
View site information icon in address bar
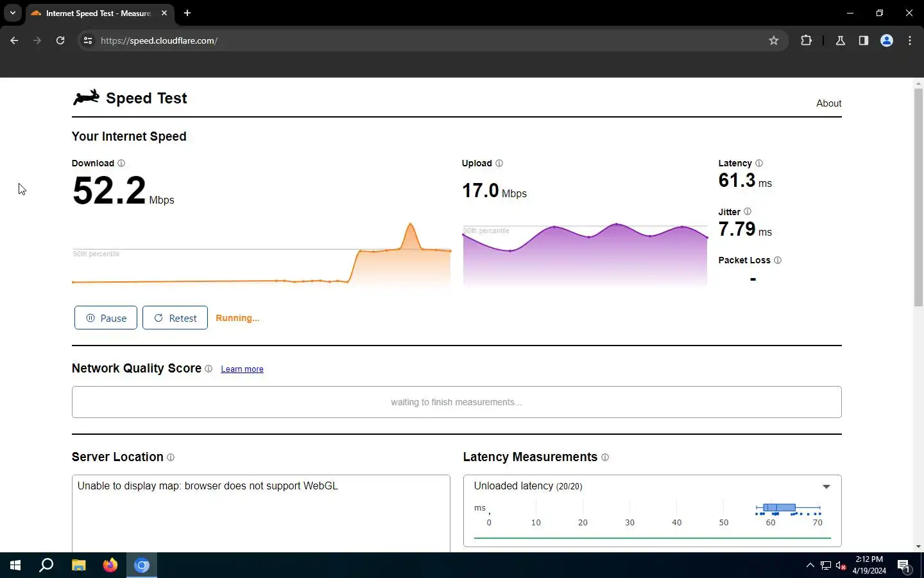click(88, 40)
